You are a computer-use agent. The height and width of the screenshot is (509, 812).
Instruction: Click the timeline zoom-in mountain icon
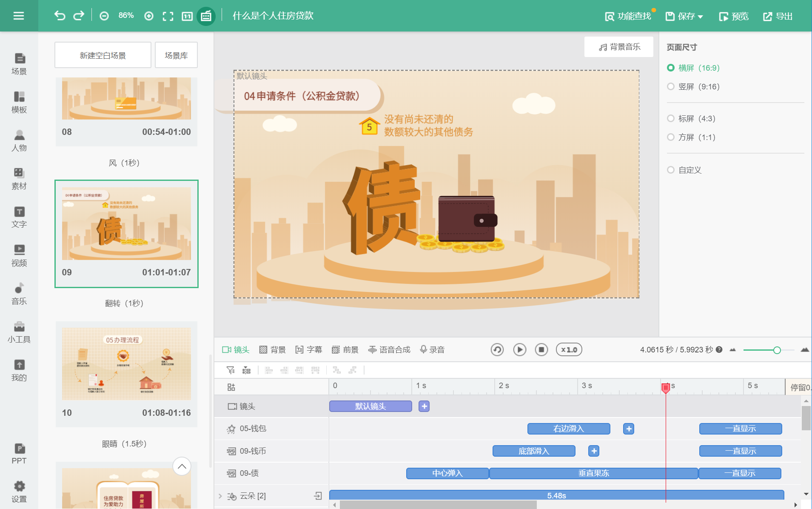[x=805, y=349]
